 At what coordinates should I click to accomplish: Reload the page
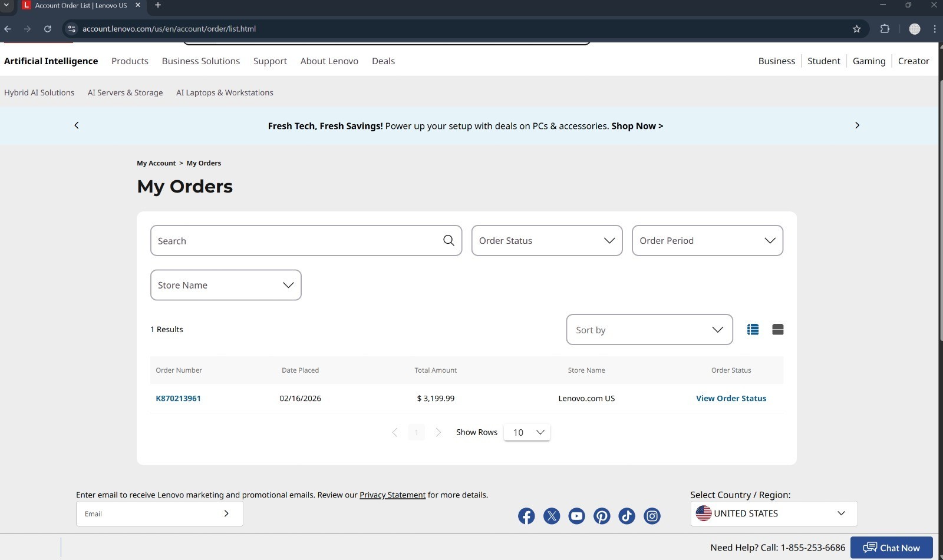point(48,29)
